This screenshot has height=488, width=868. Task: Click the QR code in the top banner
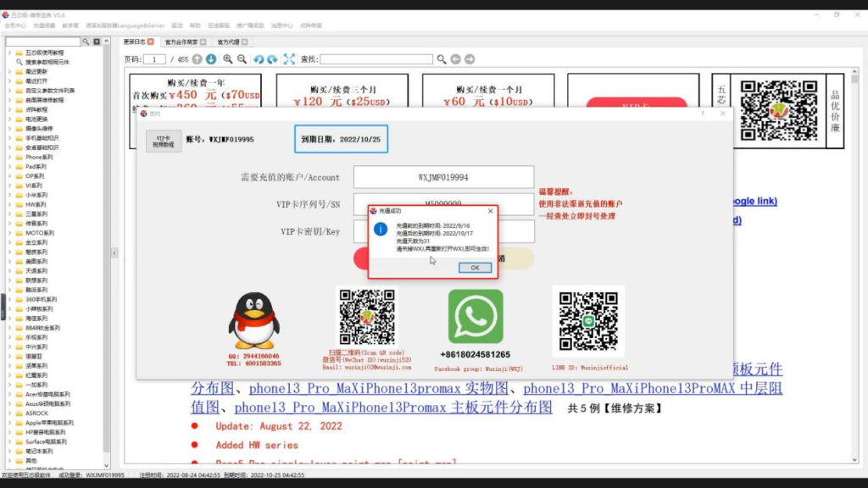coord(778,110)
